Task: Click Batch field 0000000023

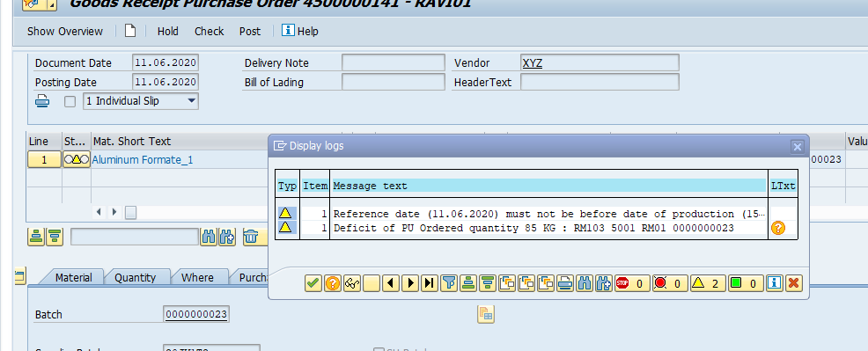Action: (x=196, y=315)
